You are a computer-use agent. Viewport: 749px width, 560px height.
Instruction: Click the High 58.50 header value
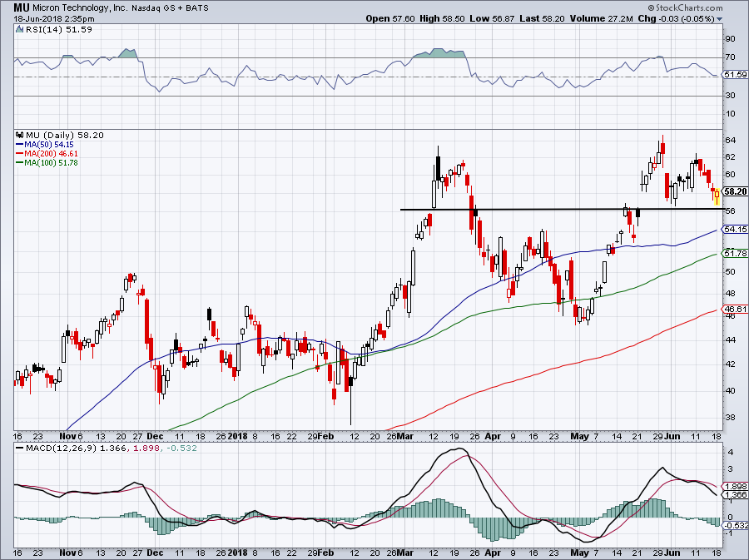coord(442,18)
